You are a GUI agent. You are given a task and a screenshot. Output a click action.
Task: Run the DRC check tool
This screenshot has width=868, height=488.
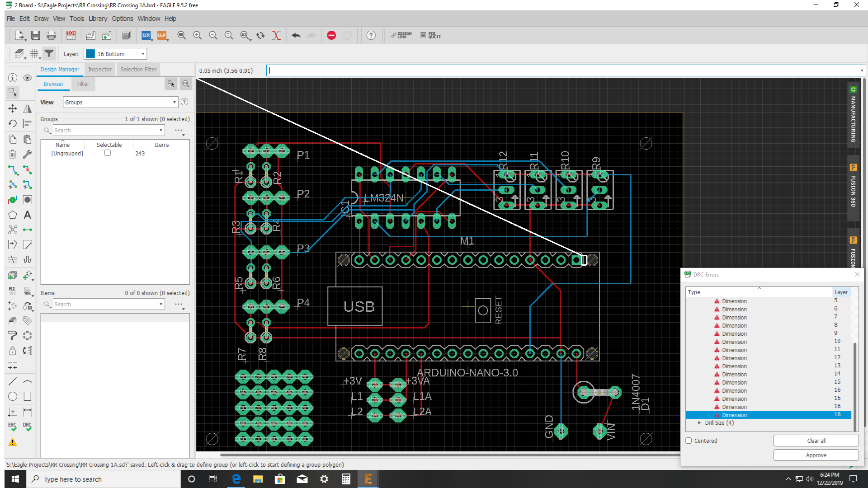[28, 427]
